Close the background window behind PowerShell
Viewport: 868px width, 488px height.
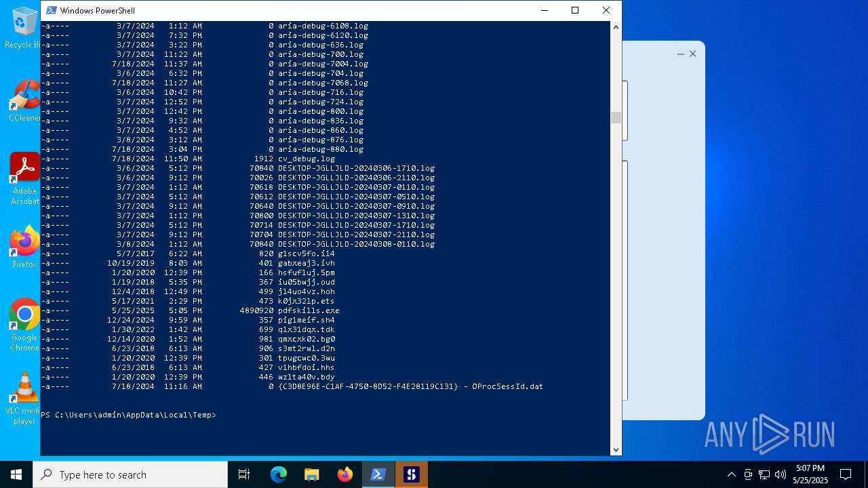point(692,54)
